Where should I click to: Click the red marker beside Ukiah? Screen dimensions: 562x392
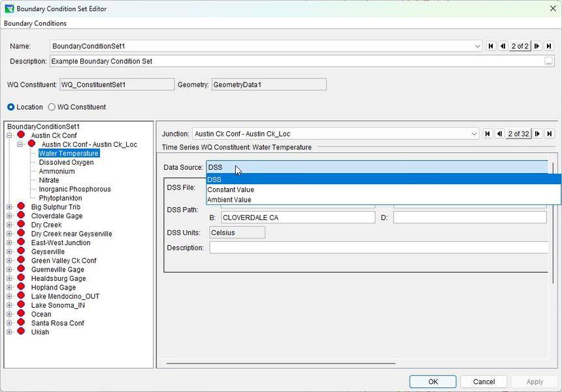pyautogui.click(x=21, y=331)
